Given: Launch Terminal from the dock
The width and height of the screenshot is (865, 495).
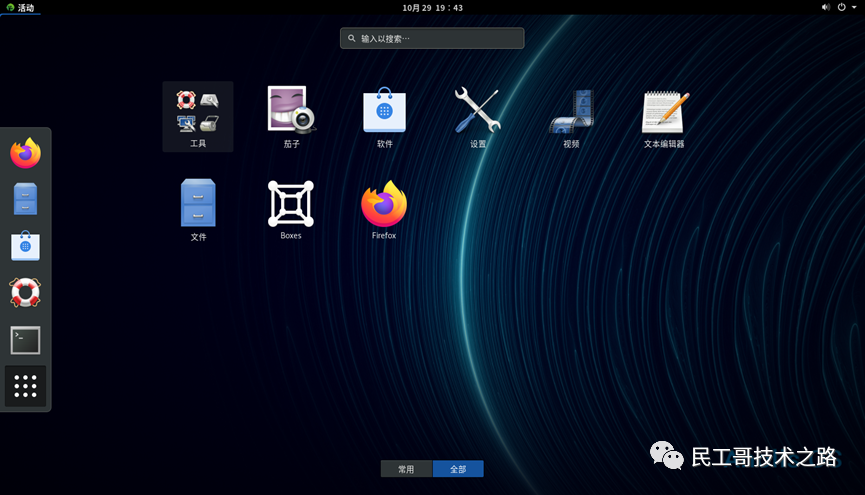Looking at the screenshot, I should point(25,340).
